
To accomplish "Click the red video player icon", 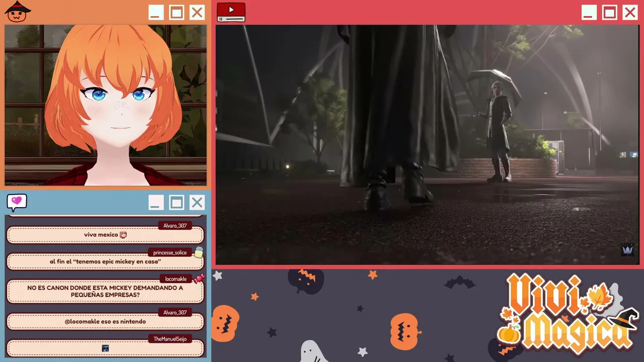I will [x=231, y=13].
